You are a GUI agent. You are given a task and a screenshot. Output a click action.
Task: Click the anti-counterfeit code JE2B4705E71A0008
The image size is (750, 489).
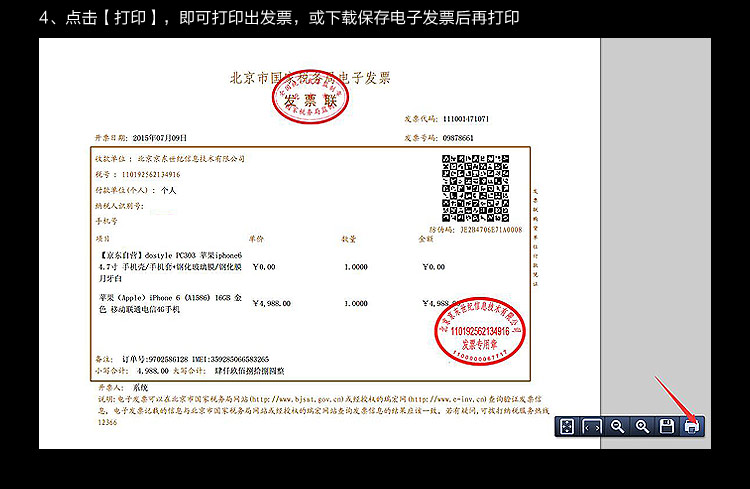click(491, 230)
